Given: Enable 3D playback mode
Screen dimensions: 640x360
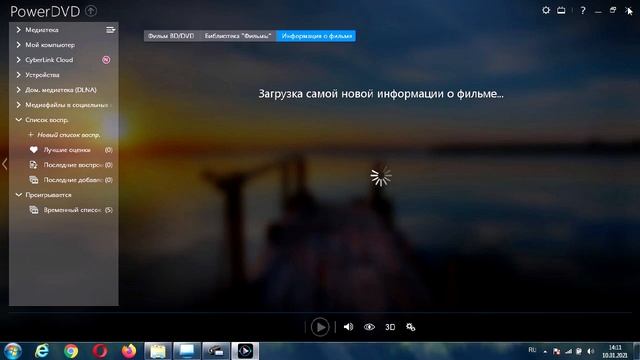Looking at the screenshot, I should pos(390,327).
